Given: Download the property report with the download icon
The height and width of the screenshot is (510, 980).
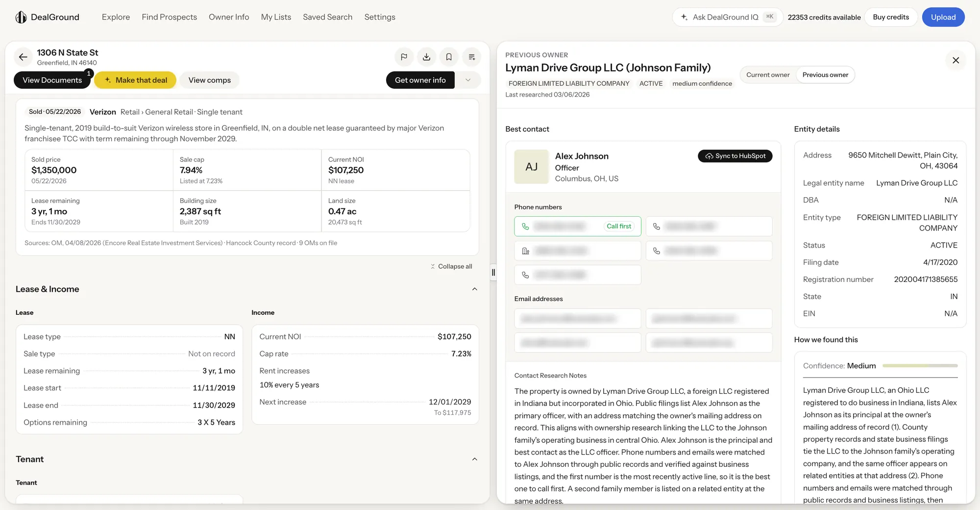Looking at the screenshot, I should coord(426,57).
